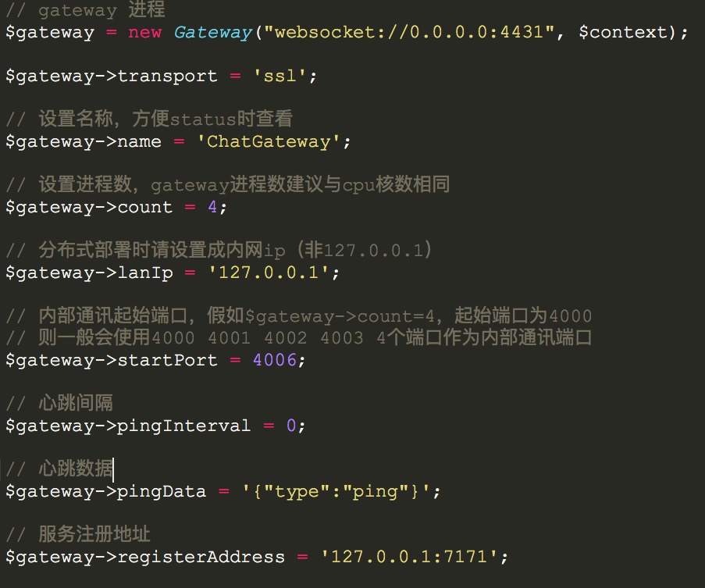Click the "websocket://0.0.0.0:4431" string
The image size is (705, 588).
coord(409,32)
